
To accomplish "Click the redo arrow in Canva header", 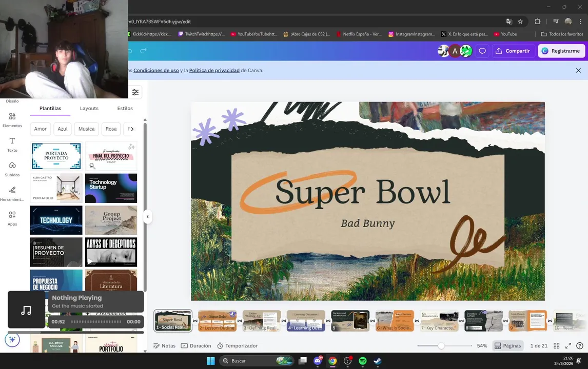I will click(x=143, y=51).
